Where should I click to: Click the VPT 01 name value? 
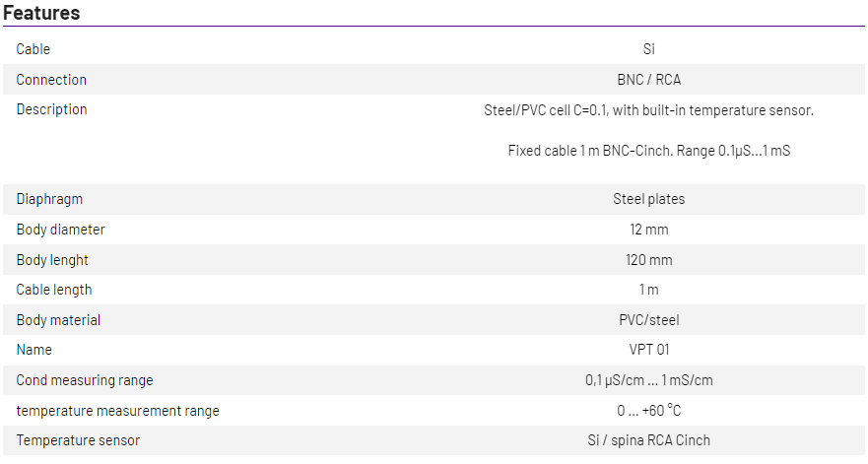point(648,350)
